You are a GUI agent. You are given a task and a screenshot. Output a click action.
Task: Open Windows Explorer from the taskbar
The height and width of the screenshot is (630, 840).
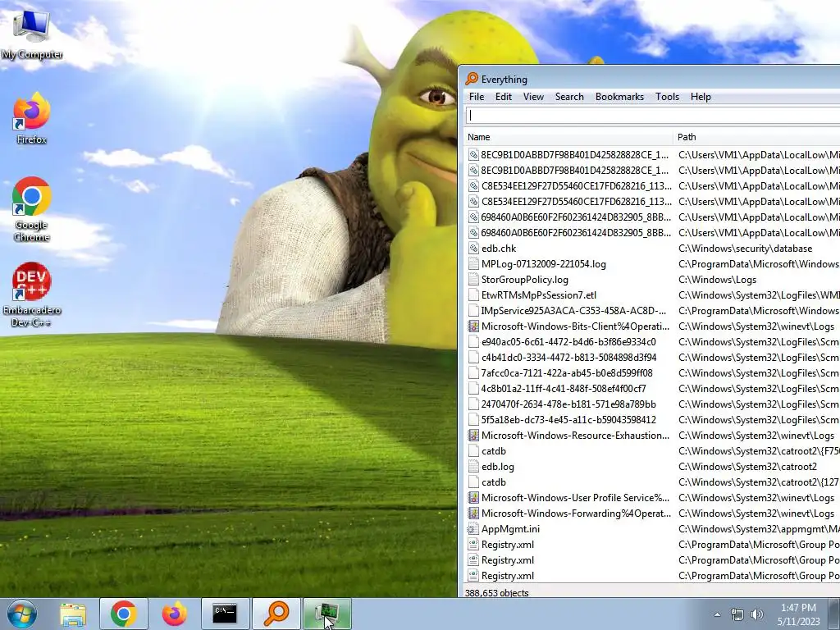point(73,614)
